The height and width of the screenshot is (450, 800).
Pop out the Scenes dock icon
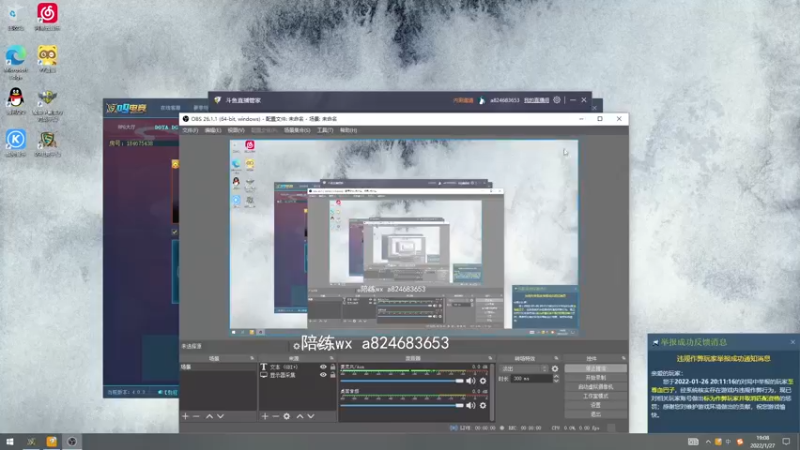click(252, 358)
